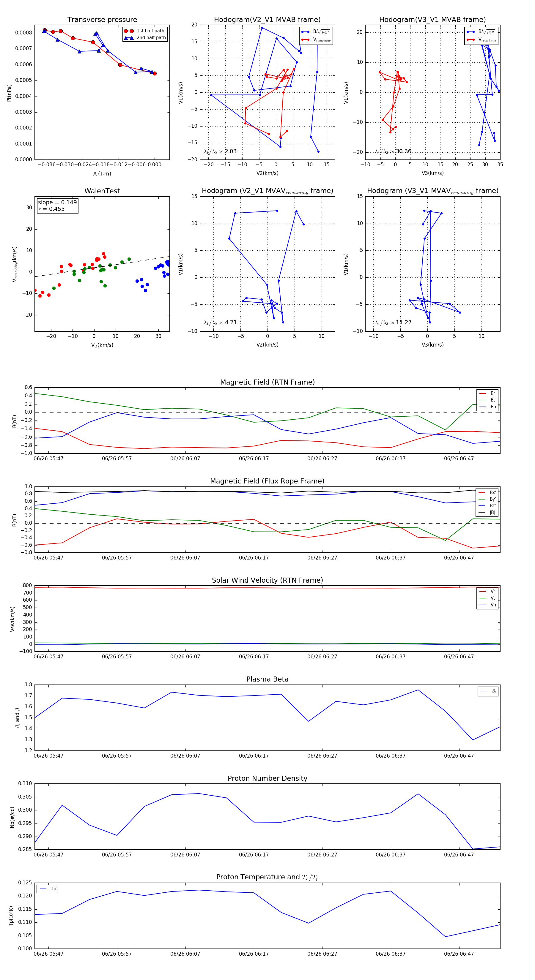Click the 'r = 0.455' annotation
This screenshot has height=980, width=535.
tap(51, 209)
